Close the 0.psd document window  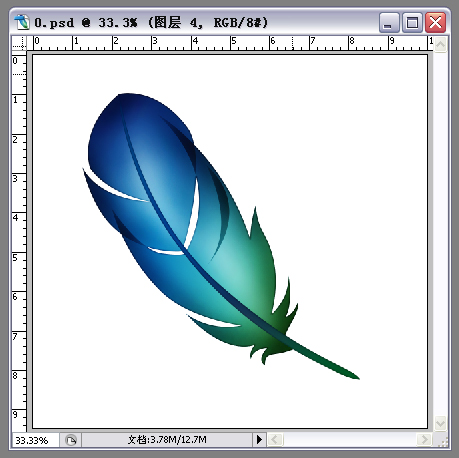435,23
